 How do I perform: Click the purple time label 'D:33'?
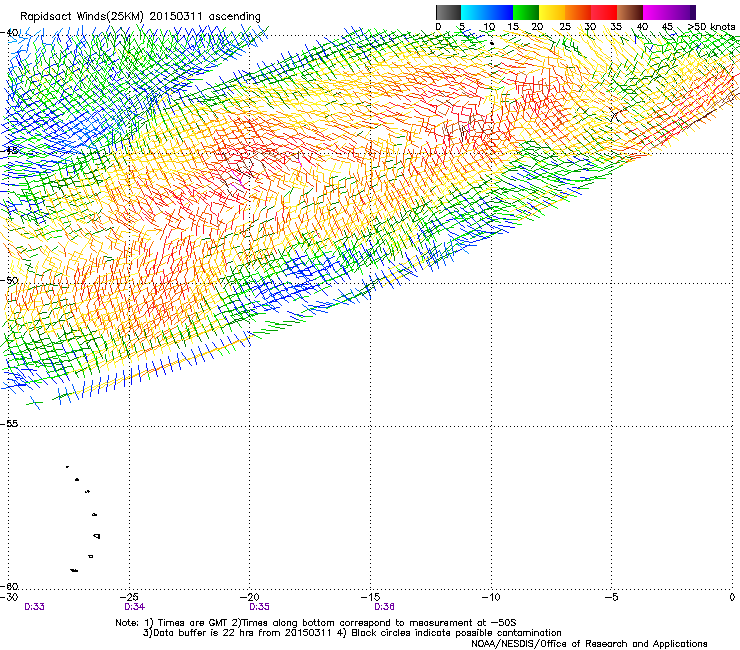(34, 607)
